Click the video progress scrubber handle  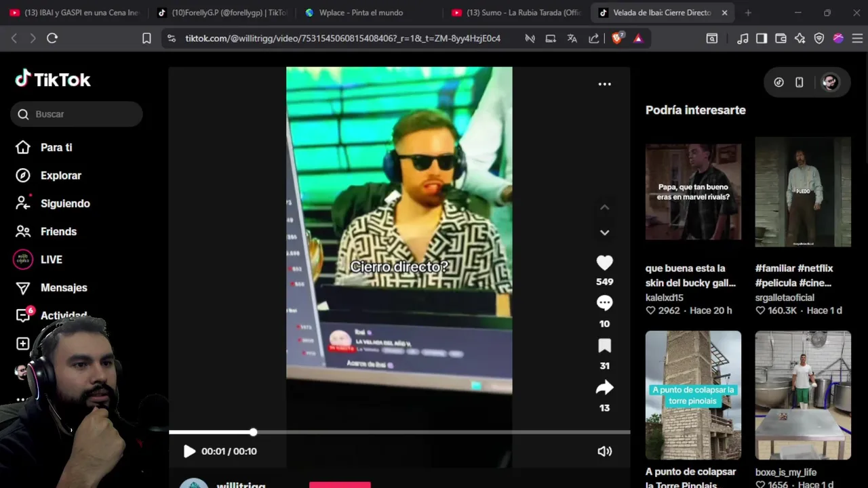[x=253, y=432]
